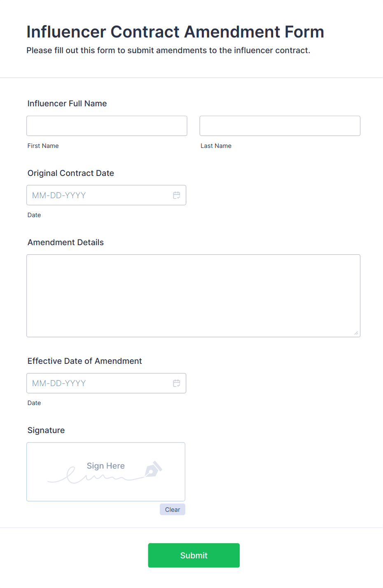Image resolution: width=383 pixels, height=588 pixels.
Task: Click the pen icon in the signature pad
Action: pos(154,469)
